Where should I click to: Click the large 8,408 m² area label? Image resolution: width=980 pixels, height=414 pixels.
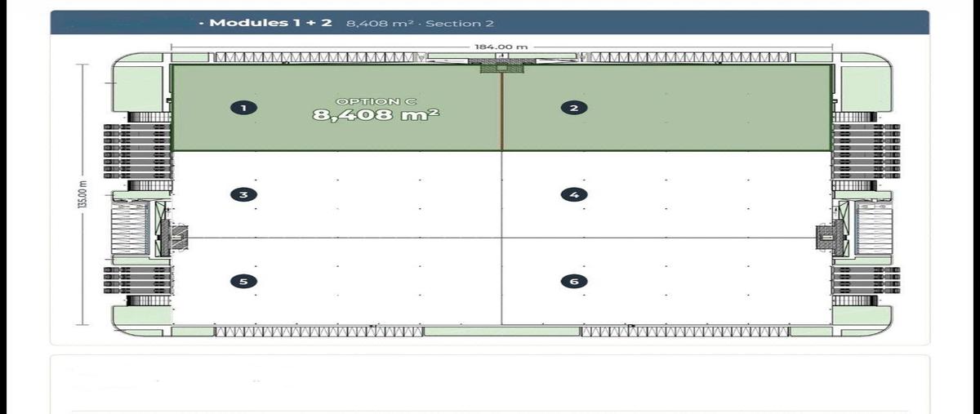376,115
